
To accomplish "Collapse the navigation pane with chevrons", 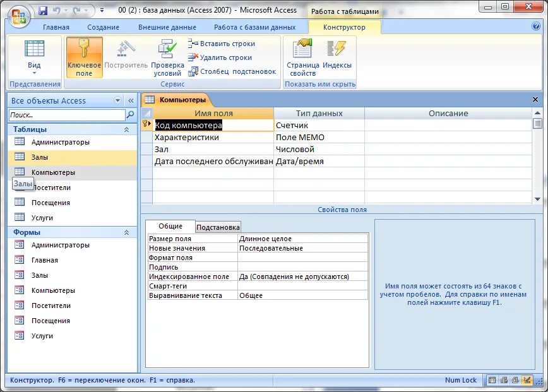I will (131, 100).
